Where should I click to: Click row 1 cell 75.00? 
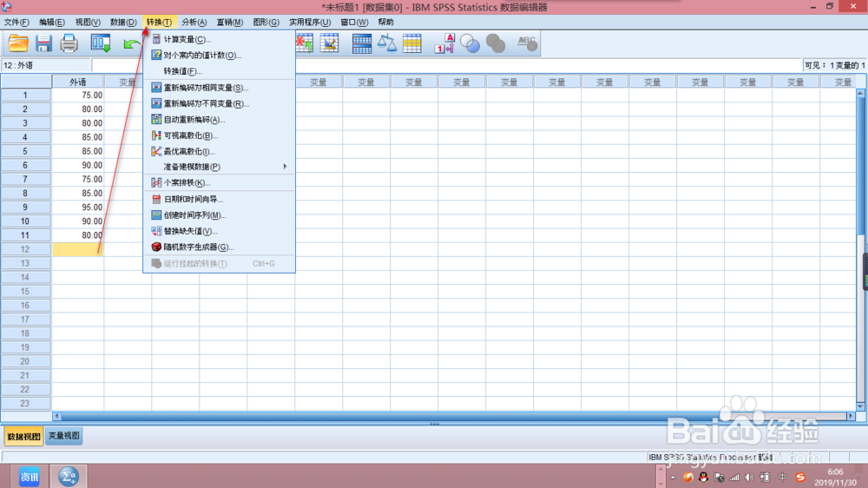tap(78, 96)
